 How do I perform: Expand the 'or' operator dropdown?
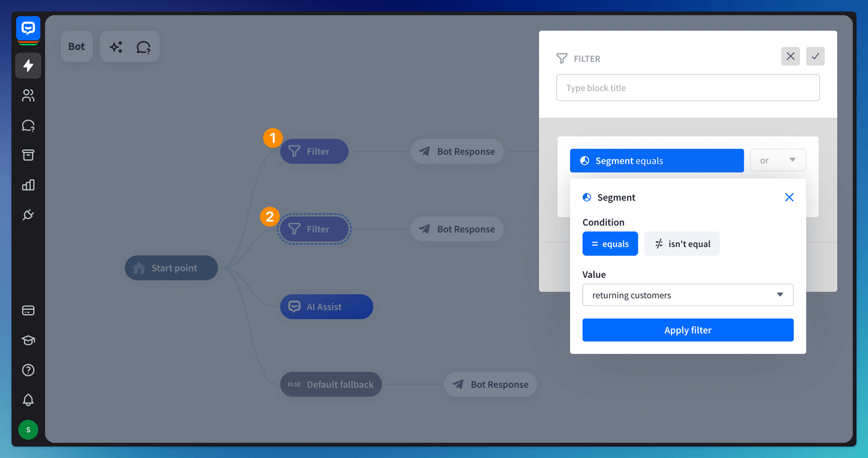[x=777, y=161]
